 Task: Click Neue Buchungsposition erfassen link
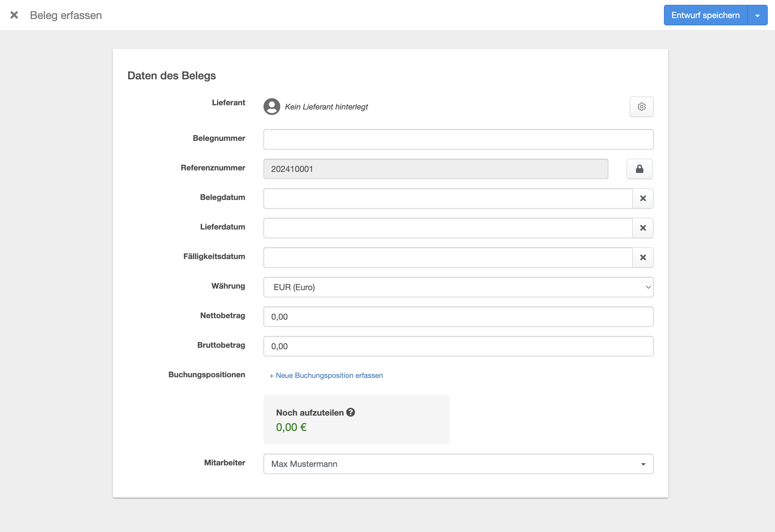(326, 375)
